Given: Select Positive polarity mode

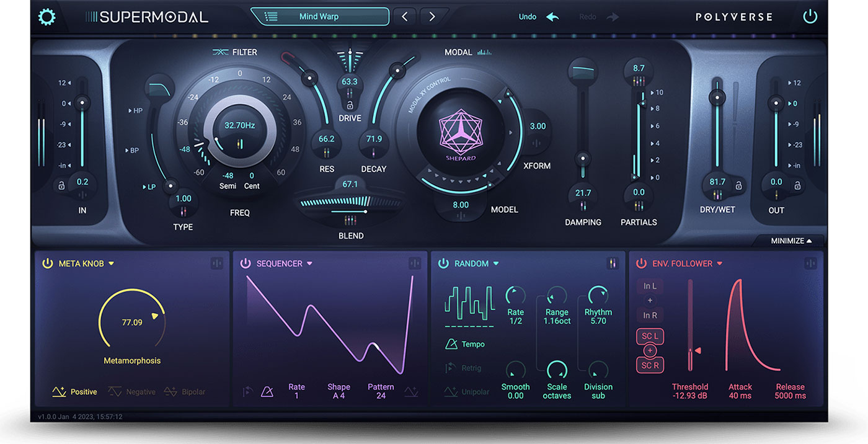Looking at the screenshot, I should coord(75,392).
